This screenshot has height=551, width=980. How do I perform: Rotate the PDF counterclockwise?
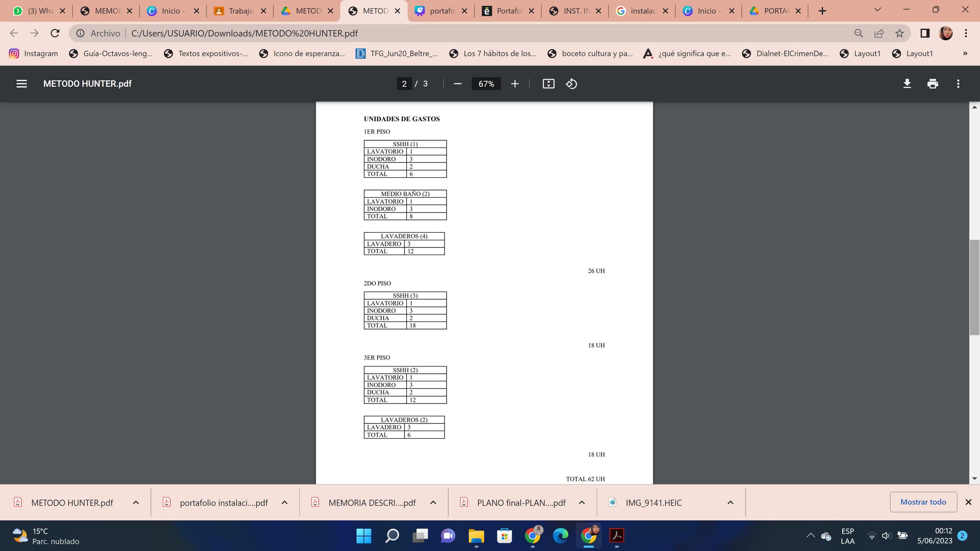[x=571, y=84]
